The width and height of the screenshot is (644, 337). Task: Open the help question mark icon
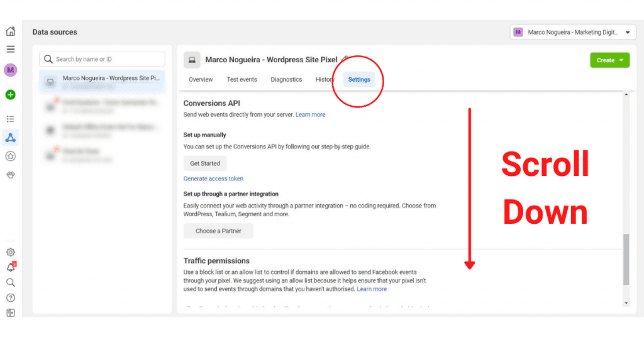11,297
